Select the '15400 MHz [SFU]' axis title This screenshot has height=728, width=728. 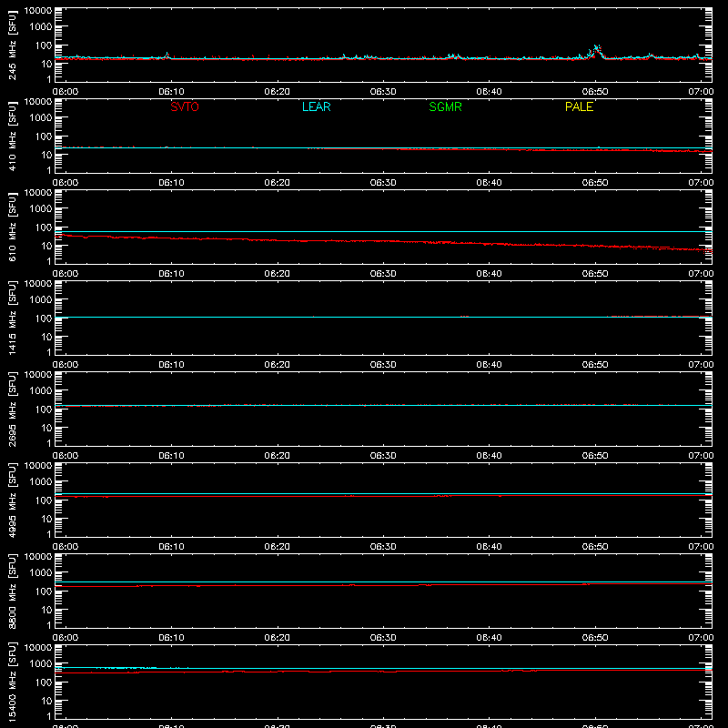click(12, 682)
